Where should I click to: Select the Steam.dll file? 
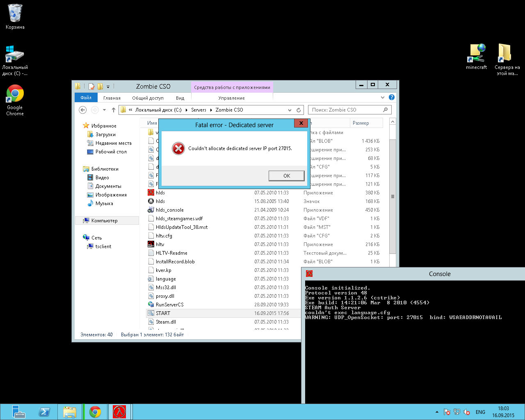224,322
